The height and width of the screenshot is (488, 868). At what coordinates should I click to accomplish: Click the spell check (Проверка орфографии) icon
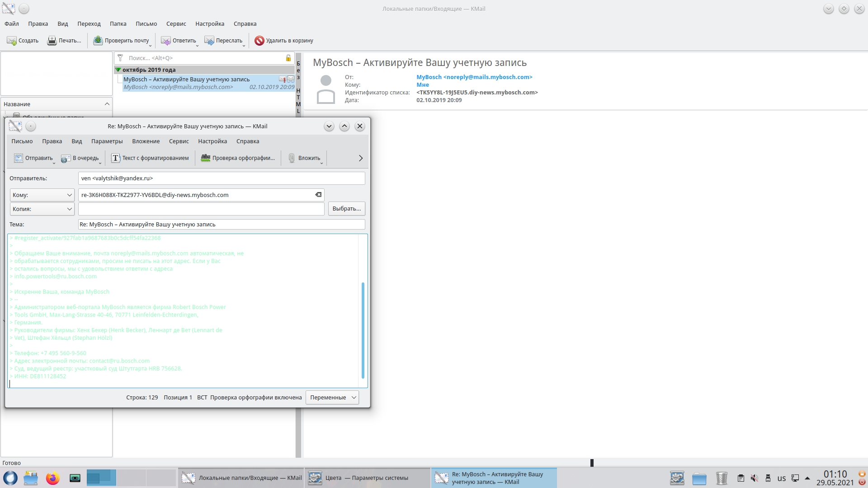click(x=206, y=158)
